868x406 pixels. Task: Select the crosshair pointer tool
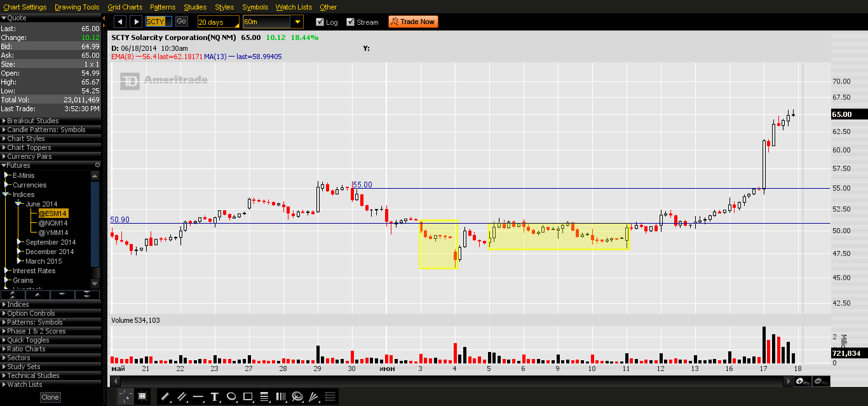coord(125,396)
